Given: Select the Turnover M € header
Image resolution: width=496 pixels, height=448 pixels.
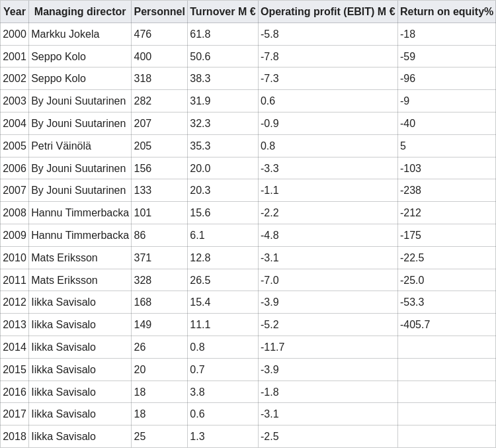Looking at the screenshot, I should [223, 12].
